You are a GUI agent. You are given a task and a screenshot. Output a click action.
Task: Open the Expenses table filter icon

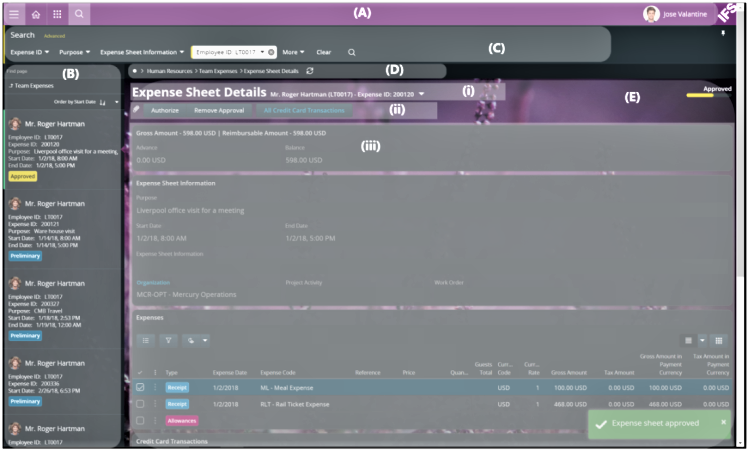pos(168,340)
